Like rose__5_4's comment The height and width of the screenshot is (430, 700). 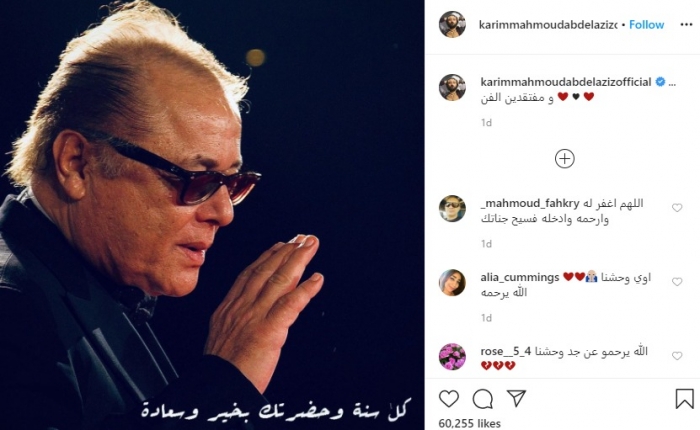coord(677,356)
